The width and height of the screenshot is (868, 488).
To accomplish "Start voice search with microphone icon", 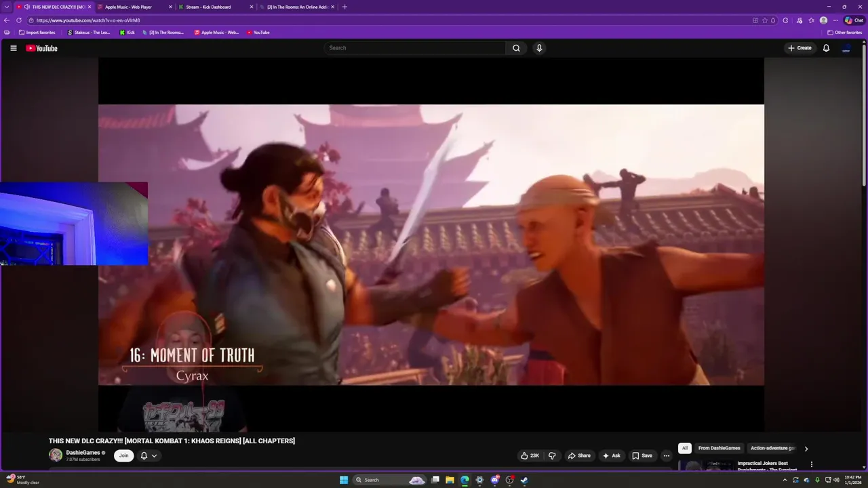I will click(539, 48).
